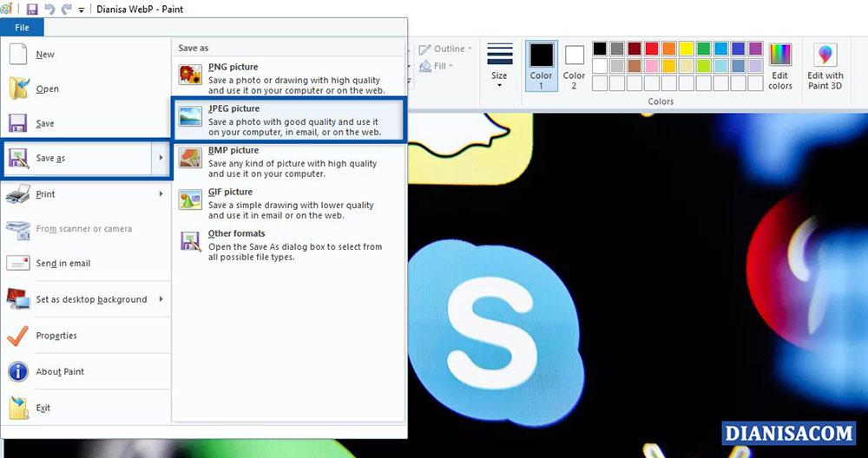The height and width of the screenshot is (458, 868).
Task: Pick the lime color swatch
Action: click(x=704, y=66)
